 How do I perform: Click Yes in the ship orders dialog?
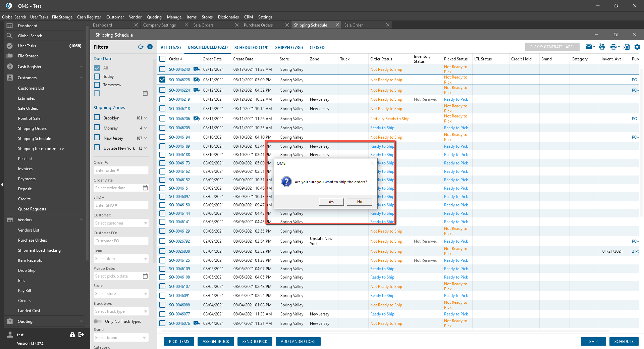tap(331, 202)
